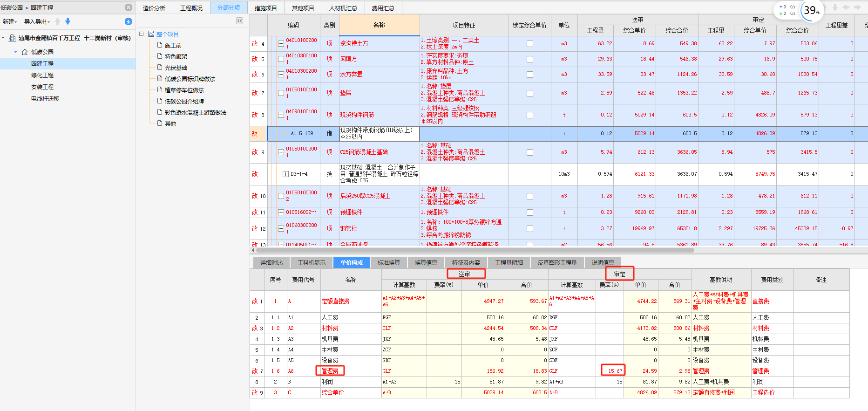This screenshot has width=868, height=411.
Task: Click document icon next to 彩色透水混凝土游路做法
Action: [160, 112]
